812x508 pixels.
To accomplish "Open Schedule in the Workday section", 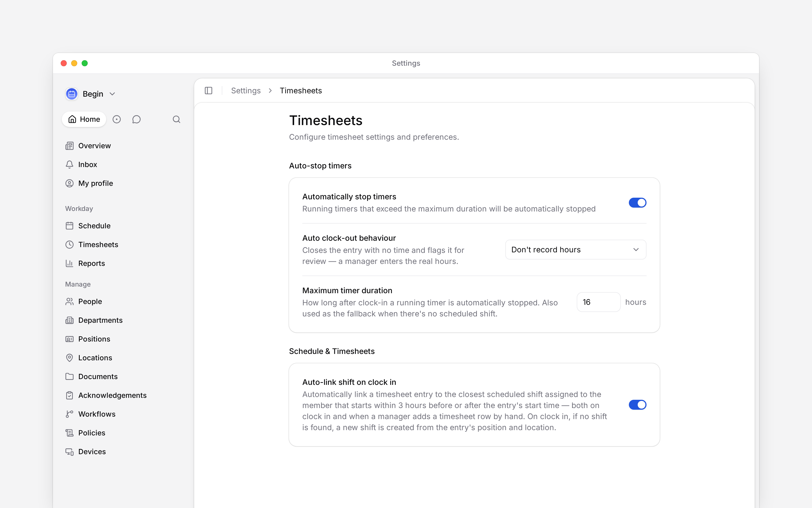I will click(x=94, y=226).
